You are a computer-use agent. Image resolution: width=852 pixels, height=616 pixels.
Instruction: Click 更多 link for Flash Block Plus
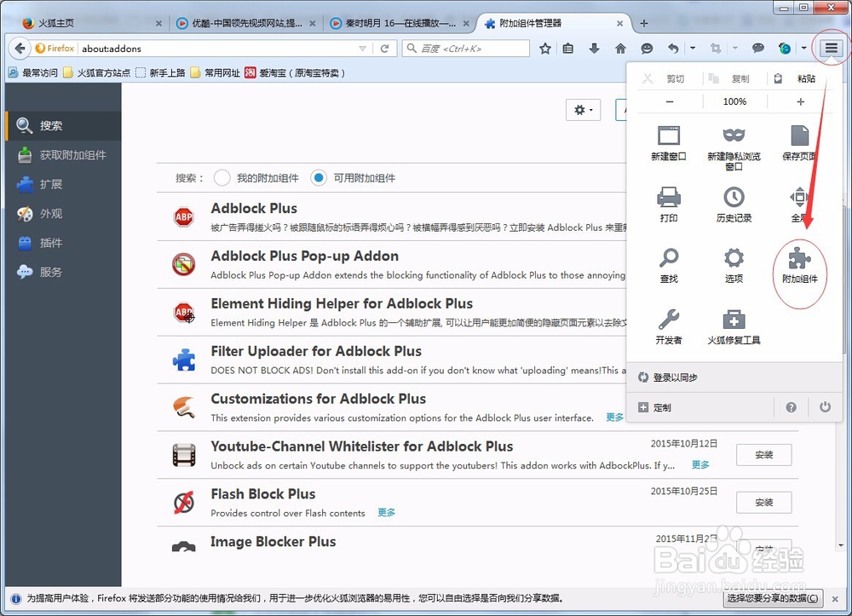[x=386, y=512]
